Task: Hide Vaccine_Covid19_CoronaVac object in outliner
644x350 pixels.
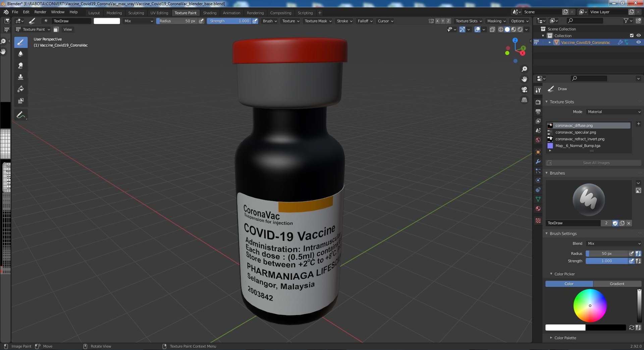Action: pos(638,42)
